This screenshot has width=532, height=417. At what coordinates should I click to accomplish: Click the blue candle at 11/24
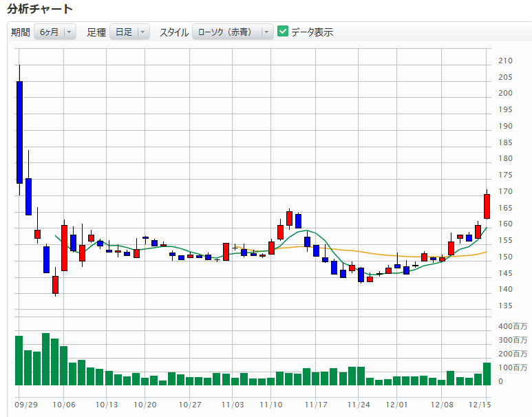tap(361, 275)
